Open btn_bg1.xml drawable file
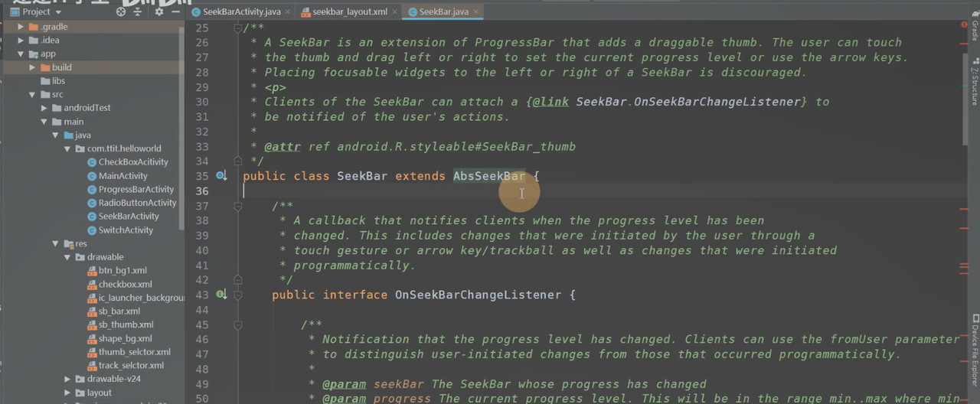The height and width of the screenshot is (404, 980). [x=122, y=271]
